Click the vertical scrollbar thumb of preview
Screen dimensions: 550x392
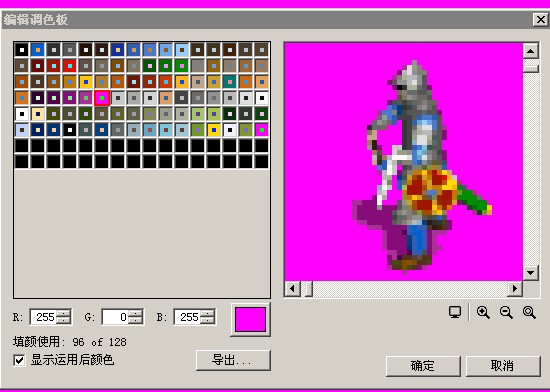click(530, 68)
